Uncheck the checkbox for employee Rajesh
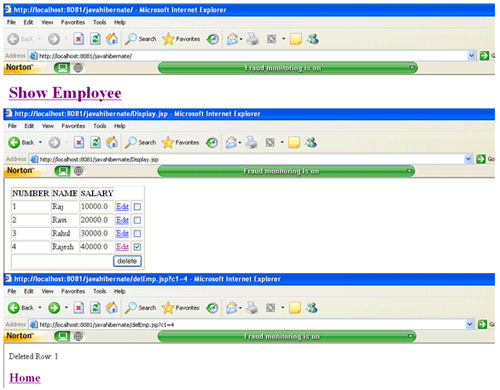500x390 pixels. tap(137, 247)
